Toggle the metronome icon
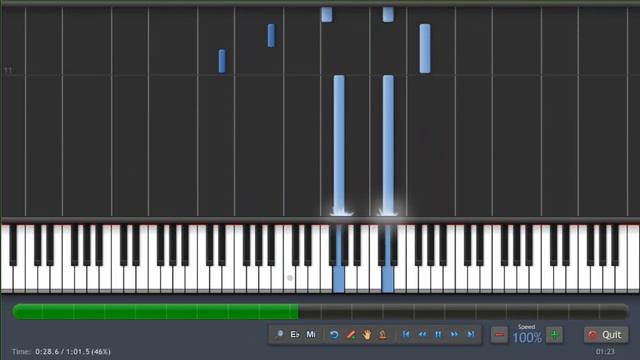Viewport: 640px width, 360px height. pyautogui.click(x=383, y=335)
